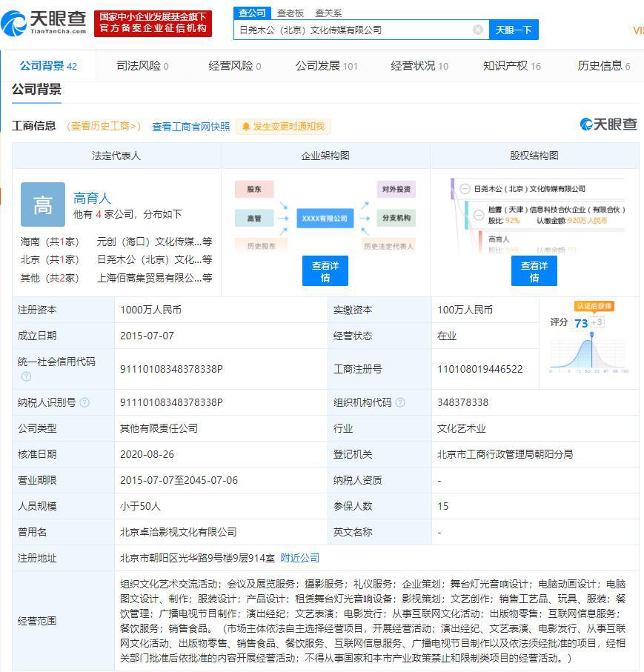This screenshot has width=644, height=672.
Task: Clear the search box with the × icon
Action: pyautogui.click(x=478, y=29)
